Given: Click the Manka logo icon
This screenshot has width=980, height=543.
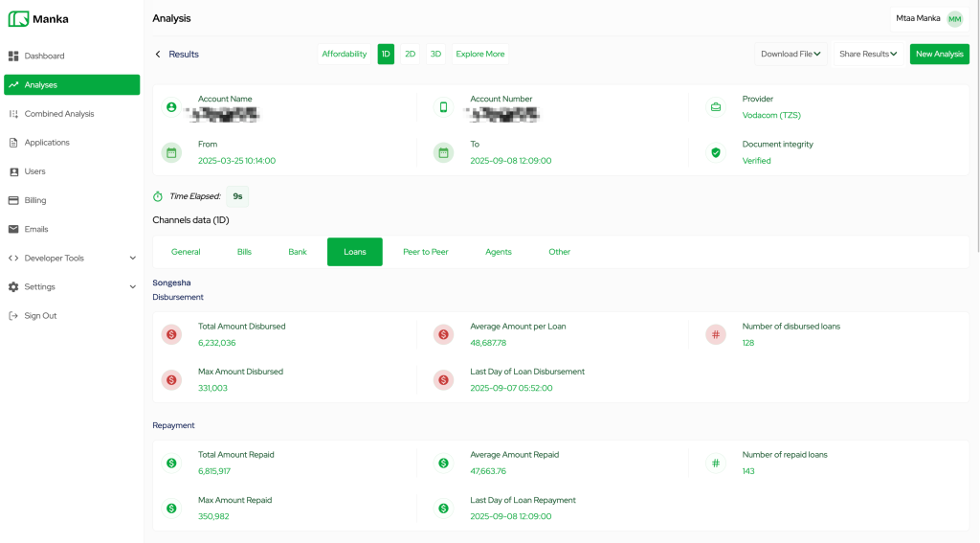Looking at the screenshot, I should (x=18, y=19).
